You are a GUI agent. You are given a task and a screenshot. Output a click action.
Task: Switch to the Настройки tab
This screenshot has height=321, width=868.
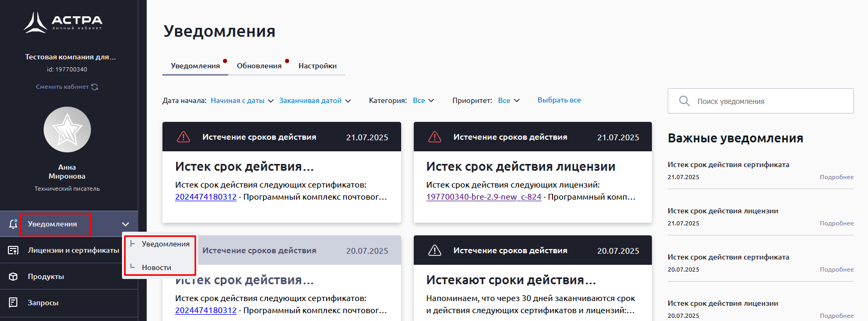click(318, 66)
